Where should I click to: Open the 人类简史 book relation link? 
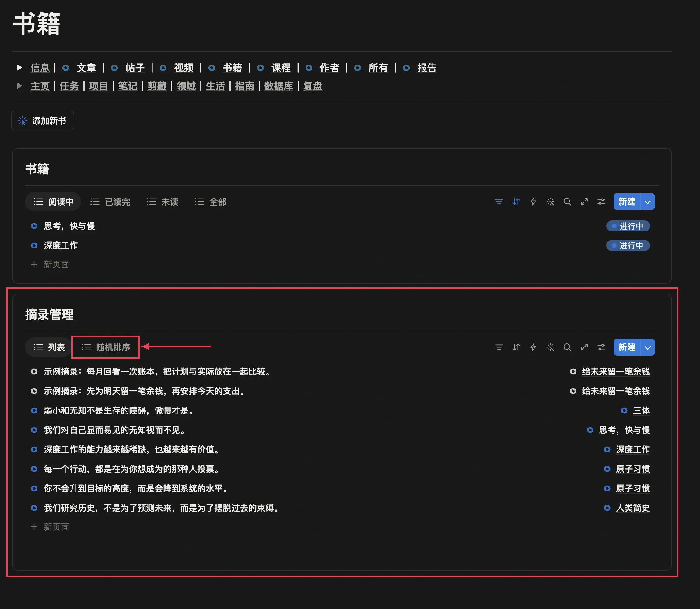633,508
